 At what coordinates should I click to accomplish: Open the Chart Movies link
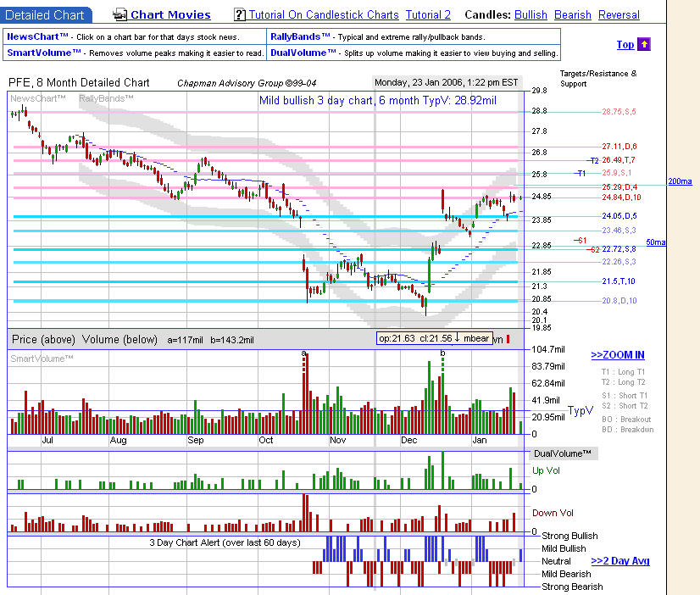(x=170, y=14)
